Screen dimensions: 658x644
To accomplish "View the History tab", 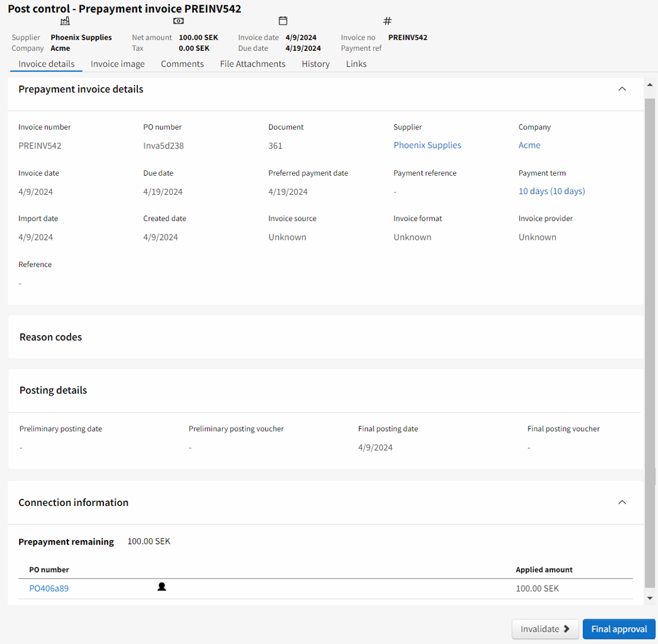I will coord(315,64).
